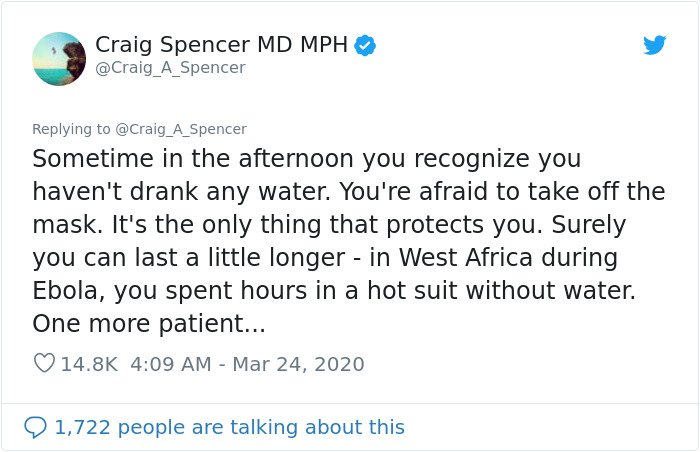The image size is (700, 452).
Task: Click the Twitter bird logo
Action: (x=654, y=45)
